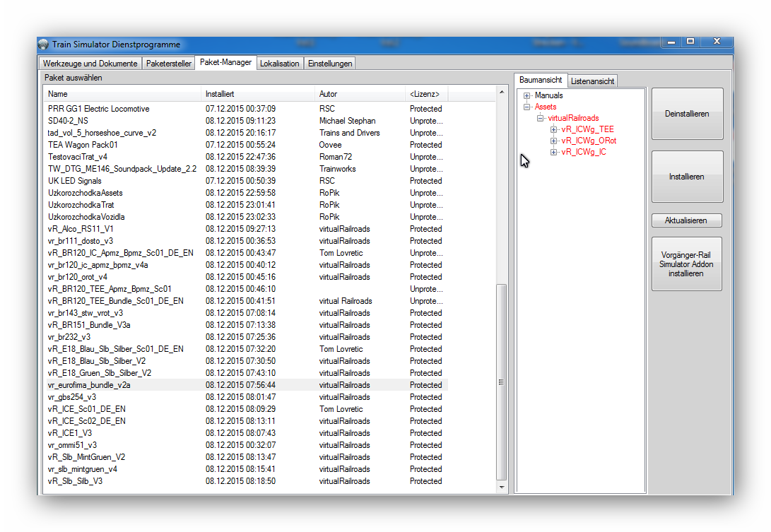Image resolution: width=771 pixels, height=532 pixels.
Task: Select UzkorozchodkaTrat row
Action: pyautogui.click(x=246, y=205)
